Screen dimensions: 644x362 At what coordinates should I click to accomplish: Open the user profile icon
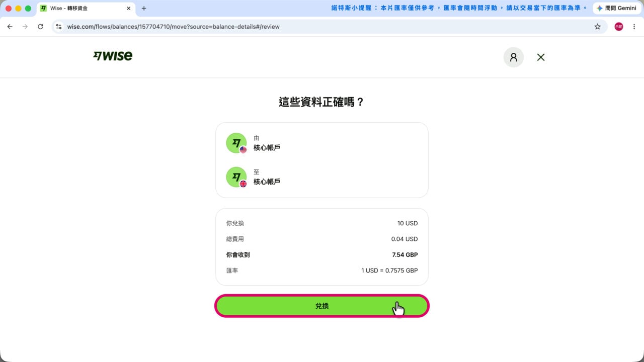pos(514,57)
